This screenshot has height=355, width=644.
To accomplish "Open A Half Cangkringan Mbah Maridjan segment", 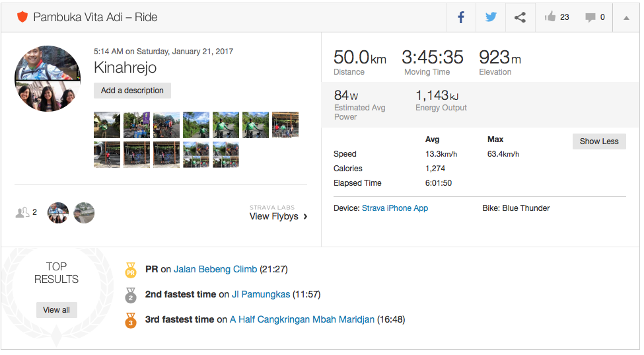I will [302, 320].
